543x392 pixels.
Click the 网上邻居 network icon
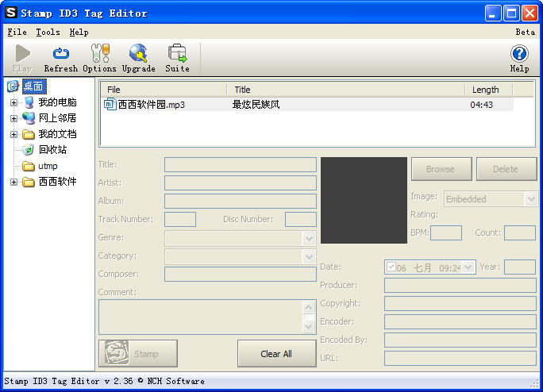pos(29,118)
